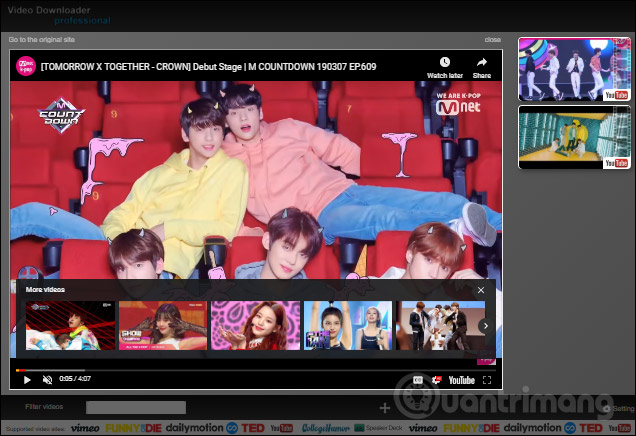Open the second More videos thumbnail with the SHOW logo

pos(163,325)
